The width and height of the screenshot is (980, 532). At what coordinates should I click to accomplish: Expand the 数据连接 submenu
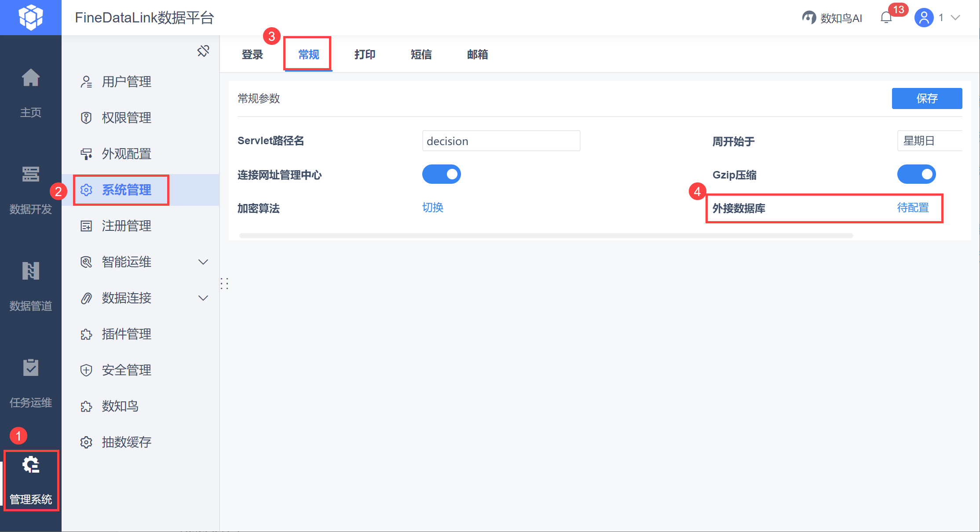coord(203,298)
